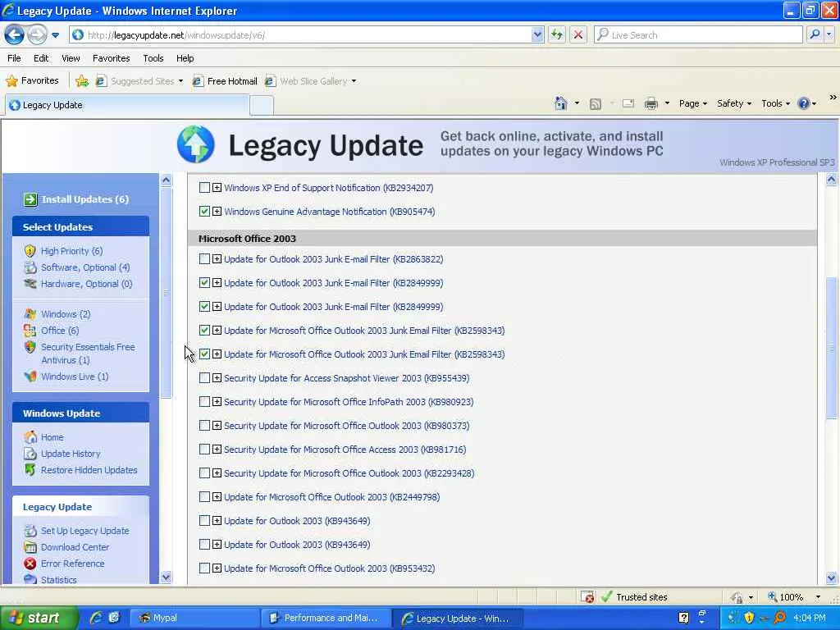The image size is (840, 630).
Task: Click the Live Search magnifier button
Action: [x=815, y=34]
